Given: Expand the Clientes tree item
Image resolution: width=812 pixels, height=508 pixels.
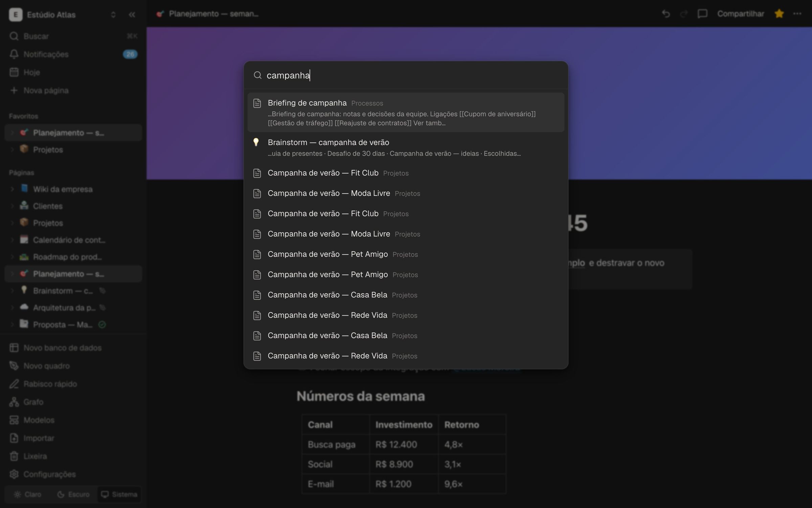Looking at the screenshot, I should (12, 206).
